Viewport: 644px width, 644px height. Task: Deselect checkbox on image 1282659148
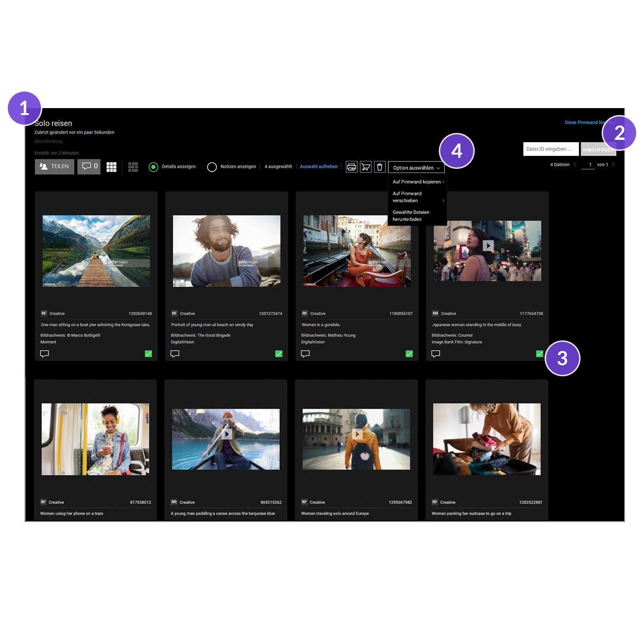[148, 354]
